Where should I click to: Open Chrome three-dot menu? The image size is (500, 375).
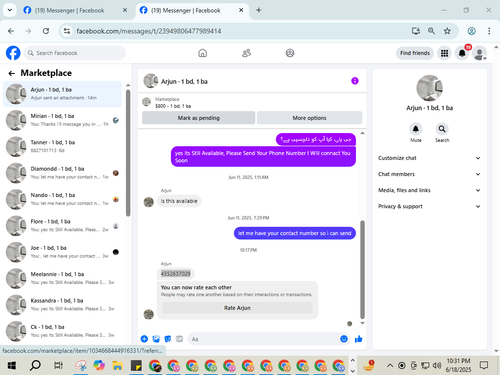click(489, 31)
